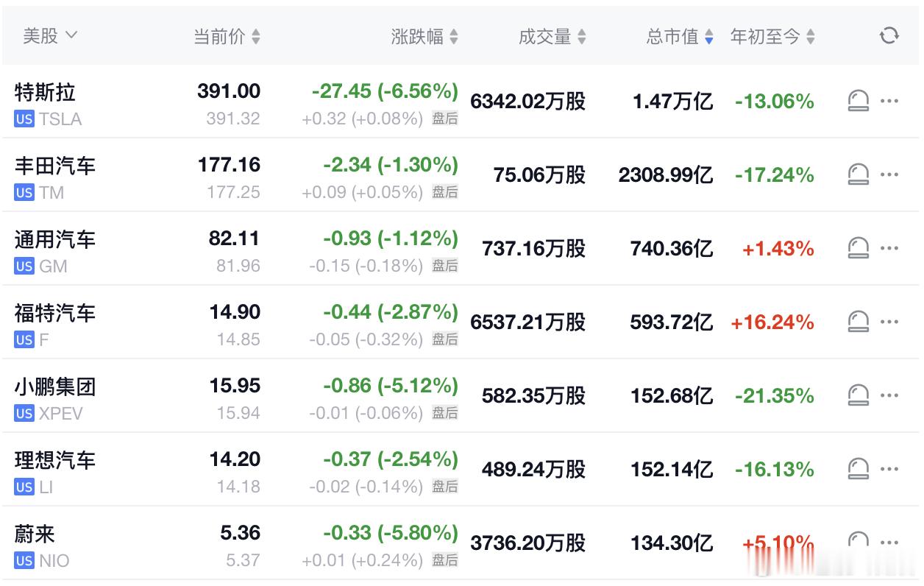Set alert bell for 蔚来 NIO
The height and width of the screenshot is (586, 924).
pyautogui.click(x=858, y=543)
